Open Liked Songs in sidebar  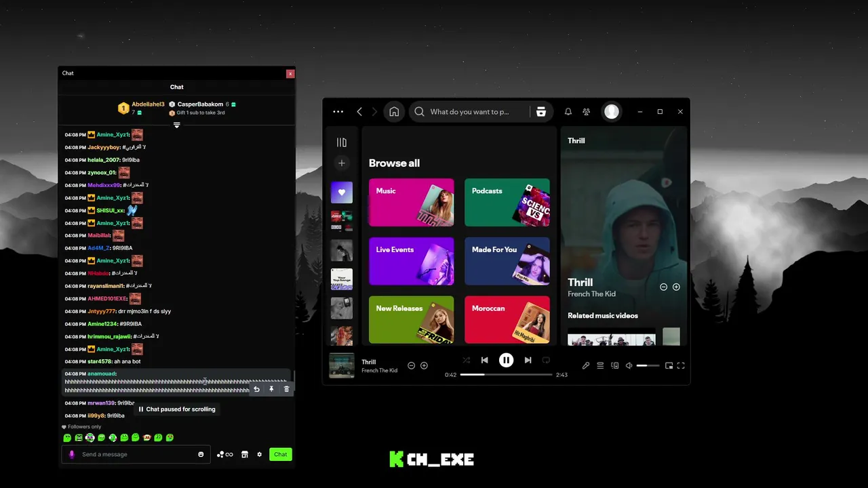point(342,192)
